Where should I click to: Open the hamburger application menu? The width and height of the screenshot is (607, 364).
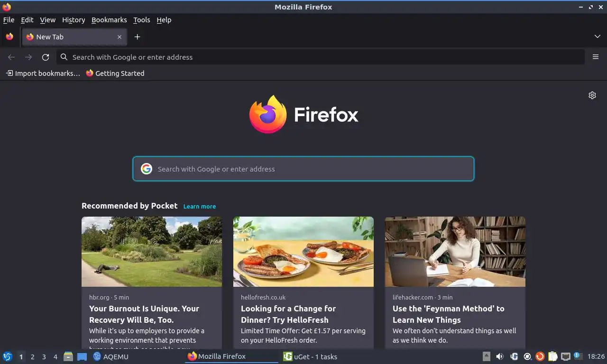click(x=596, y=57)
